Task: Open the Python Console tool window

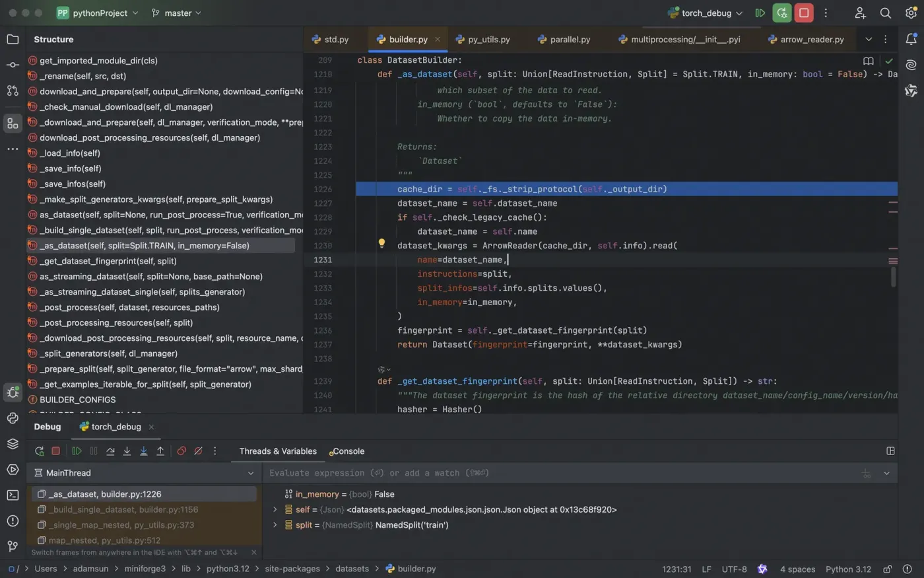Action: coord(13,418)
